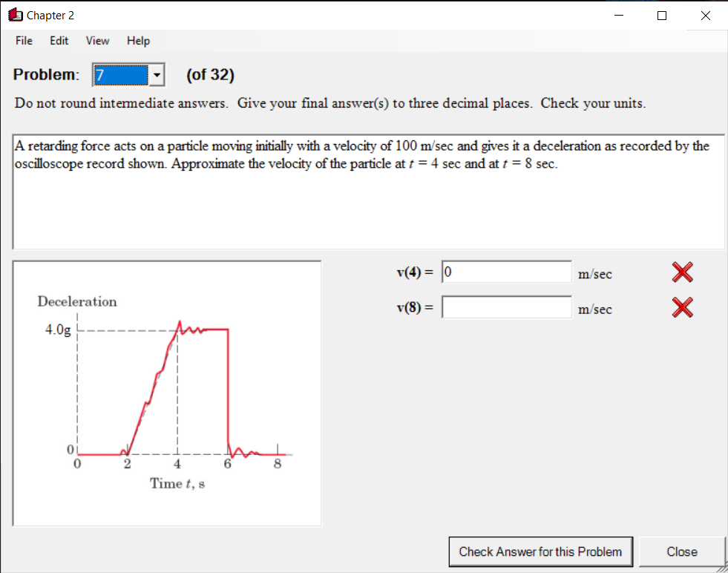The width and height of the screenshot is (728, 573).
Task: Click inside the empty v(8) input field
Action: [507, 307]
